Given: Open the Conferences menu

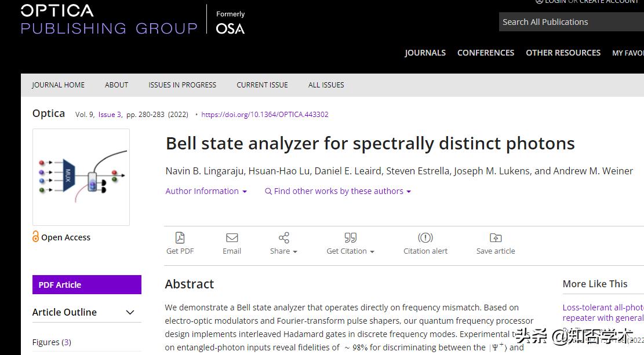Looking at the screenshot, I should [486, 53].
